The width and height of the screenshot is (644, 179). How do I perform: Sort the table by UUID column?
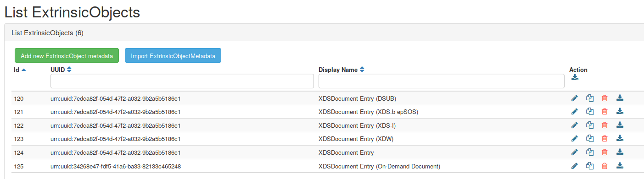61,70
